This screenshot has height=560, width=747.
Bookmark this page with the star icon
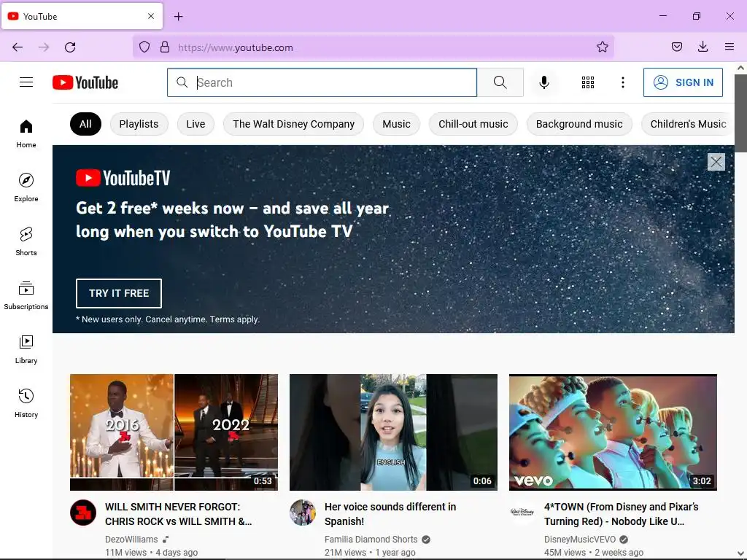pyautogui.click(x=602, y=47)
